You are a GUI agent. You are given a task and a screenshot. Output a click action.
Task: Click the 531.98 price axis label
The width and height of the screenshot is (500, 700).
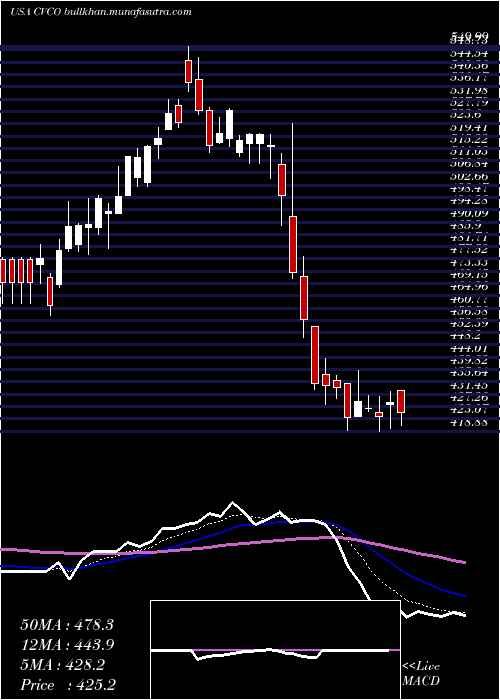pos(469,89)
